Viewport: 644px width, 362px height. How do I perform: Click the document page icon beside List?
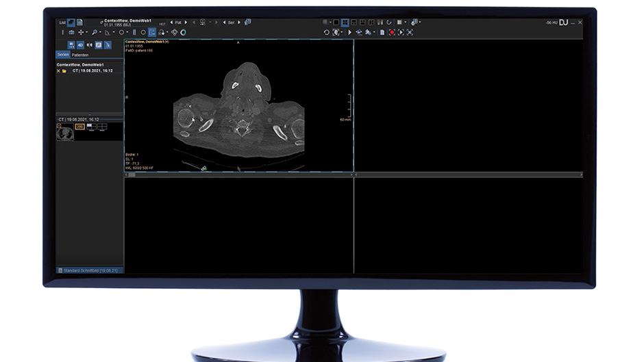[79, 22]
